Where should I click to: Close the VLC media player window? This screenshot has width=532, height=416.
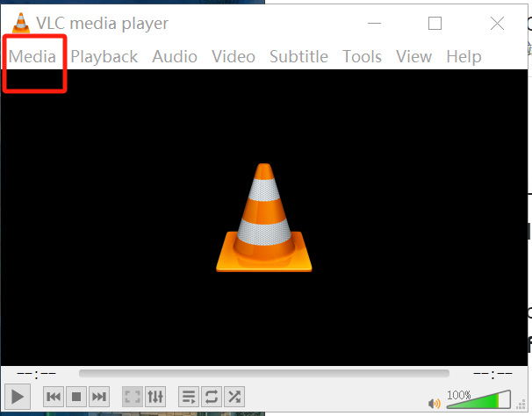coord(497,24)
